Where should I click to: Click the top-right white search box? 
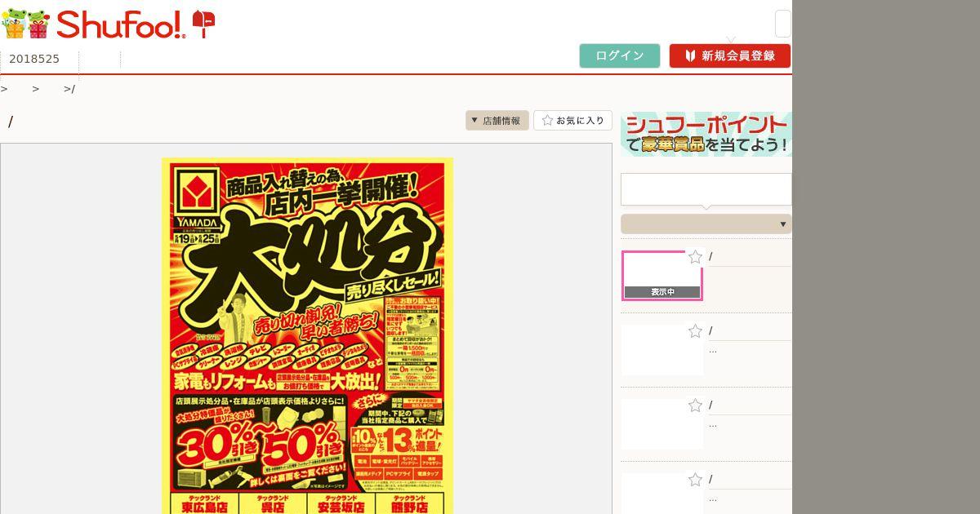782,24
